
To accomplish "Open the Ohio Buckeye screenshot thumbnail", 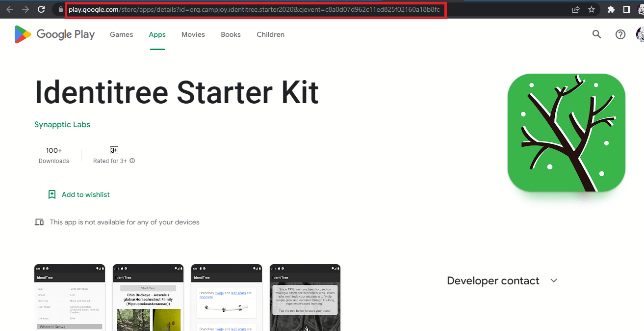I will pyautogui.click(x=148, y=298).
